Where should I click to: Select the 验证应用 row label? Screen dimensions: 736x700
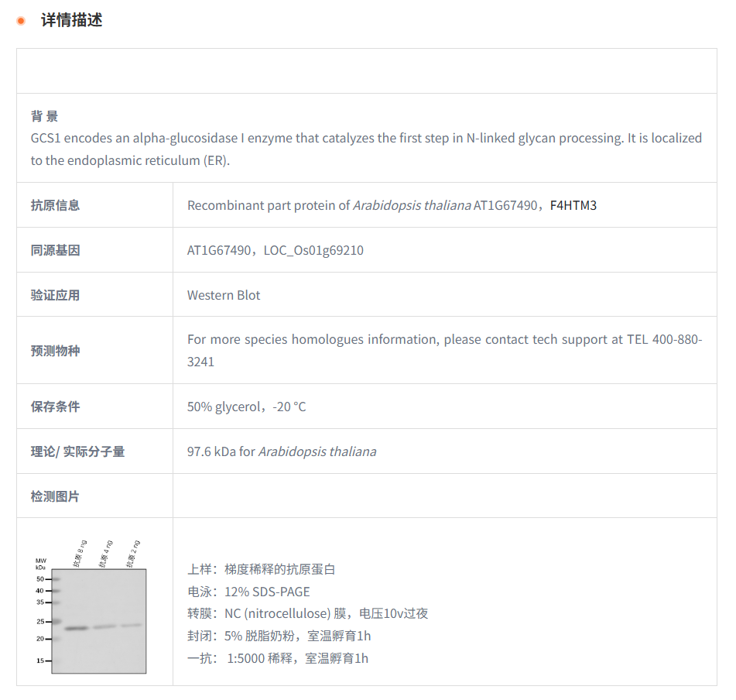coord(55,295)
